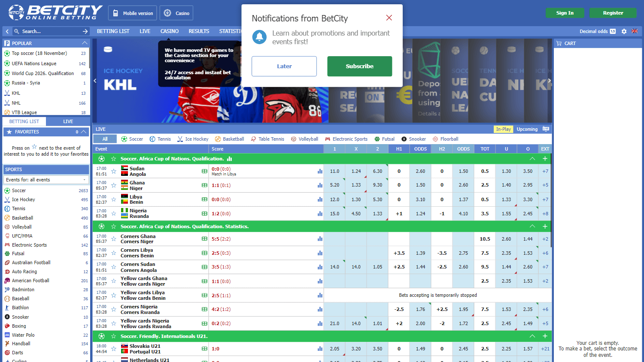Toggle the In-Play view
The image size is (644, 362).
click(504, 129)
